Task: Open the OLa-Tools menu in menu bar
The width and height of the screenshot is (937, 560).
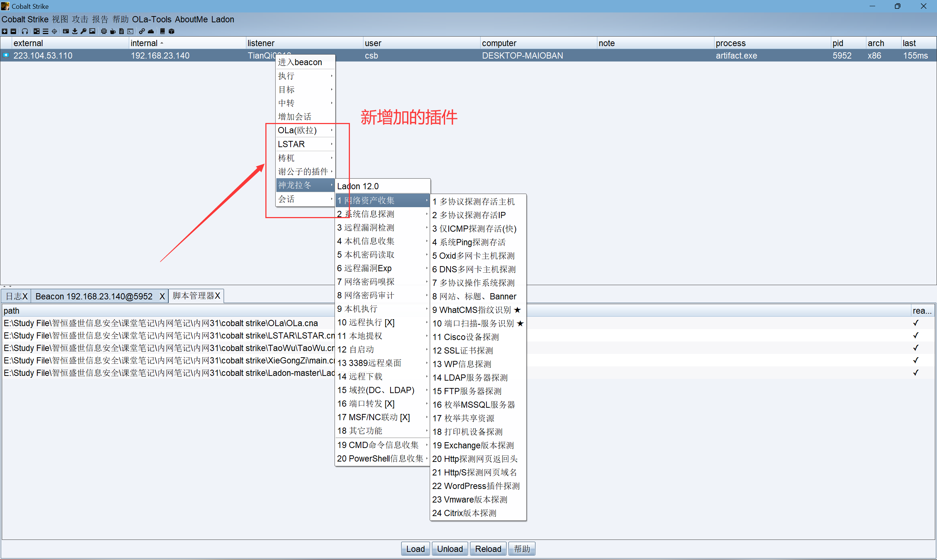Action: coord(152,19)
